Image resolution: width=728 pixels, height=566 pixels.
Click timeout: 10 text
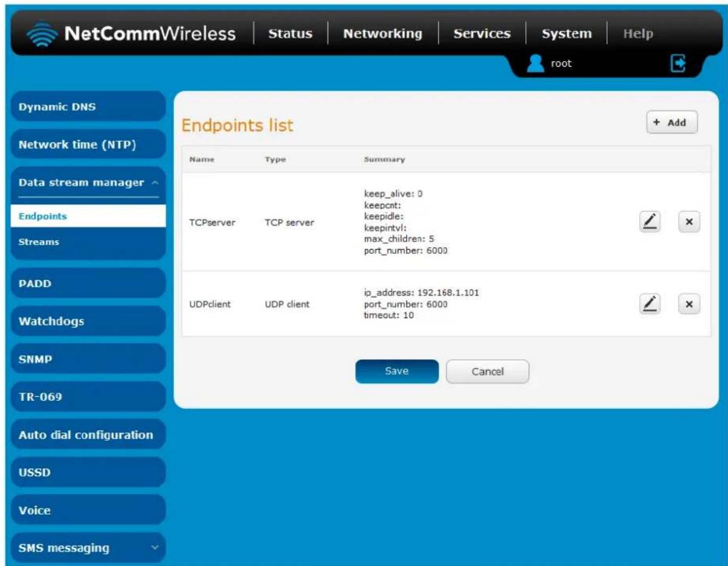tap(389, 315)
